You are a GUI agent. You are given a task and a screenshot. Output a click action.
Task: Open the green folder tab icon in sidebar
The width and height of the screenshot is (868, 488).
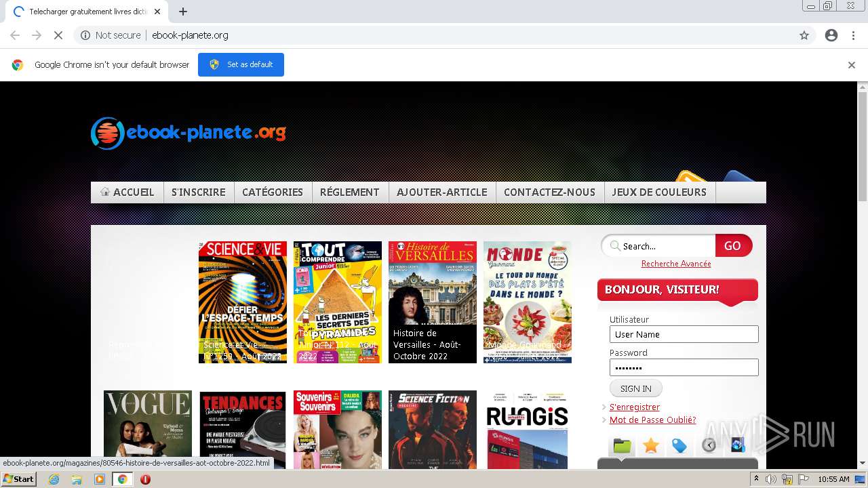[622, 446]
